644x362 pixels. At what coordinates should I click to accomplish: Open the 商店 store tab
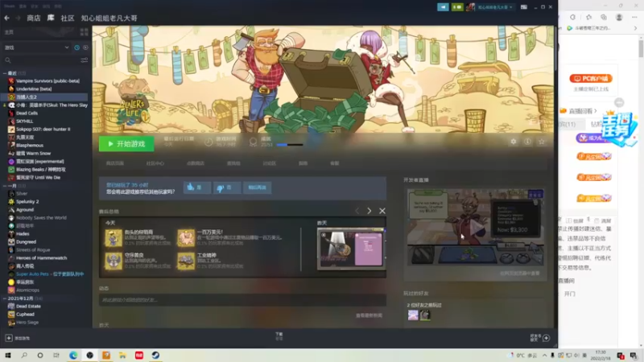coord(34,18)
